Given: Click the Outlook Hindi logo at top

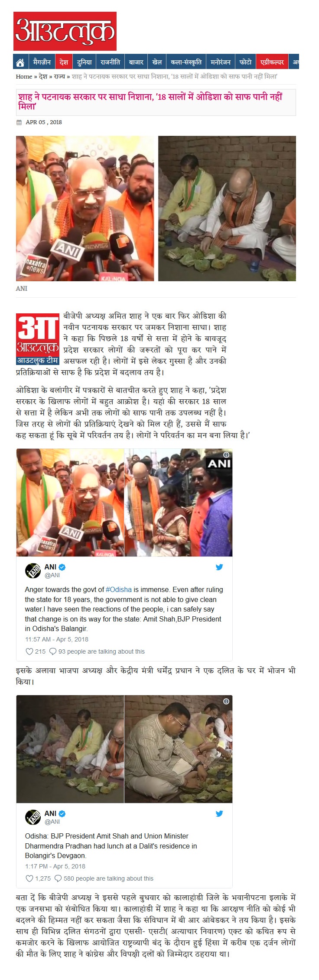Looking at the screenshot, I should pos(65,31).
